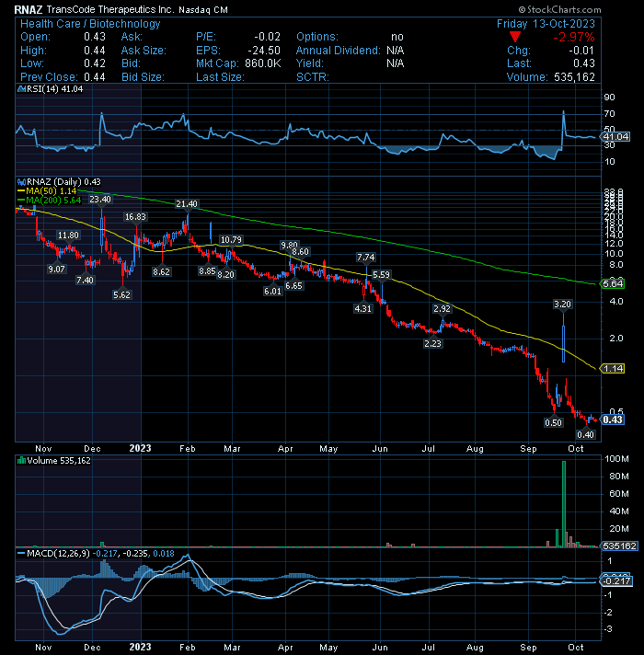The height and width of the screenshot is (655, 644).
Task: Click the EPS -24.50 value
Action: point(264,51)
